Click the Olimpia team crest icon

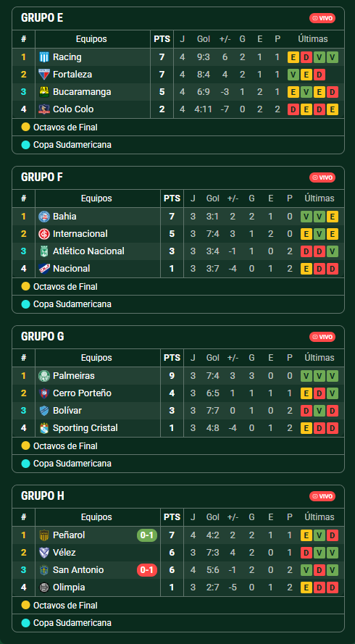[x=44, y=587]
